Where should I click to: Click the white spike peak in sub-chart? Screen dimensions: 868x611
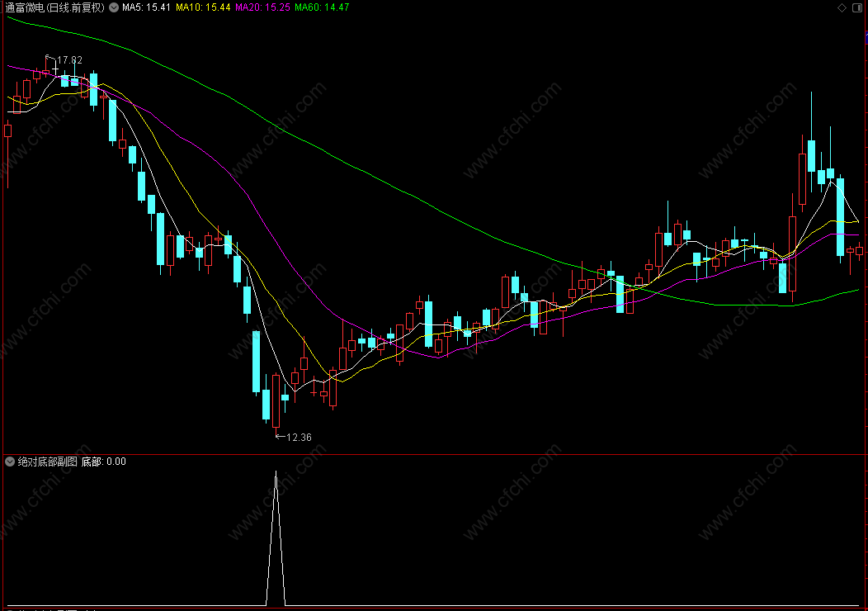point(276,472)
